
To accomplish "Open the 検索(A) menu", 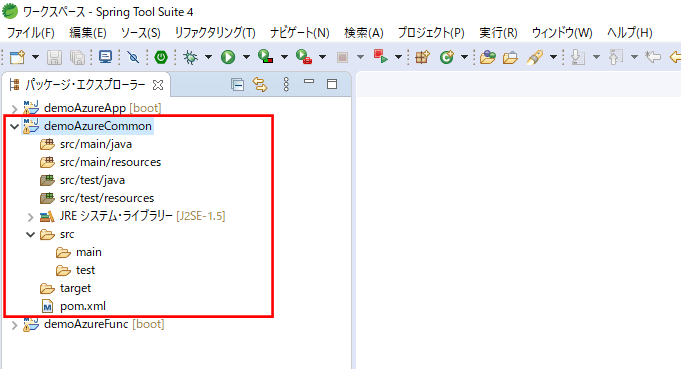I will pyautogui.click(x=364, y=33).
